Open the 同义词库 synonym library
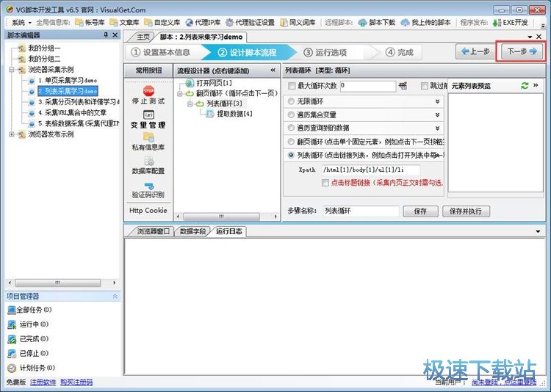 298,23
